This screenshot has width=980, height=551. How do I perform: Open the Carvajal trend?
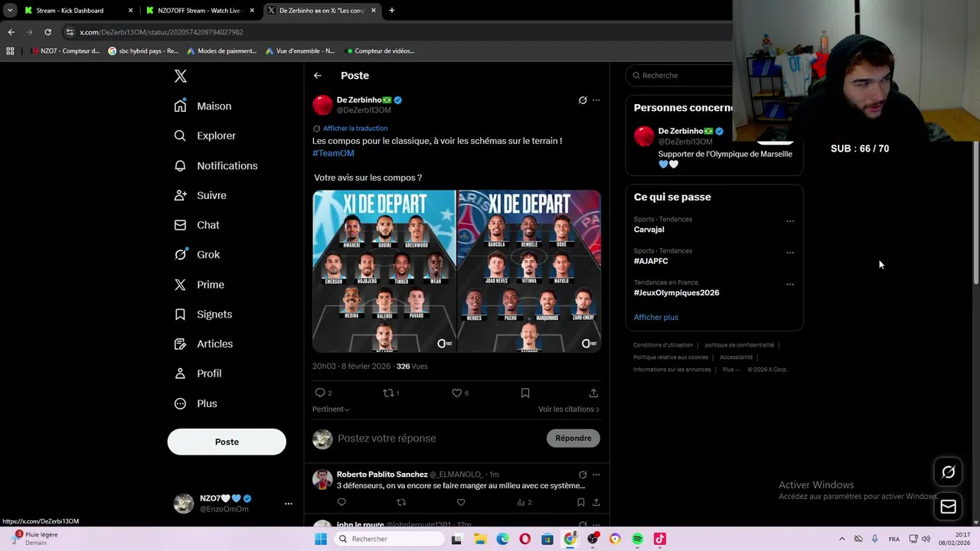pyautogui.click(x=649, y=230)
